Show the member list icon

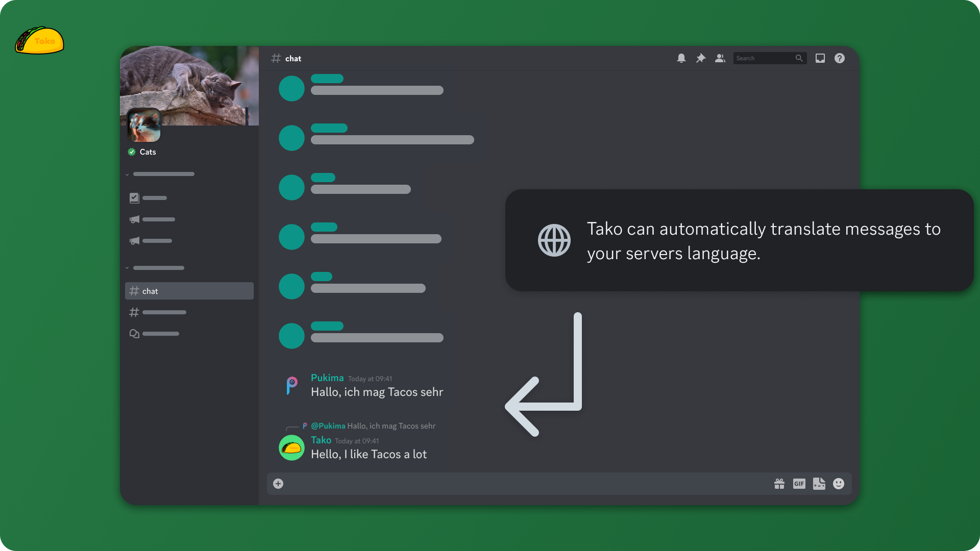[x=720, y=58]
